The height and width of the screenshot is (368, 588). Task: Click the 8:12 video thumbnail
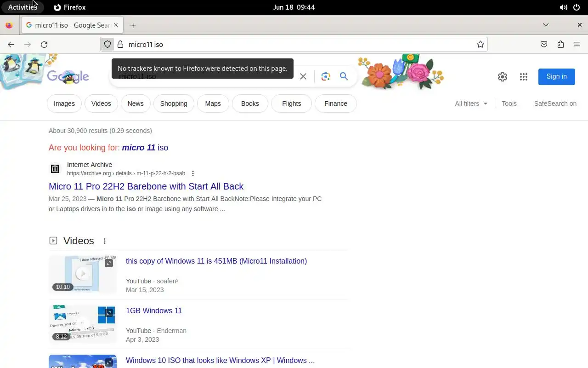(83, 324)
